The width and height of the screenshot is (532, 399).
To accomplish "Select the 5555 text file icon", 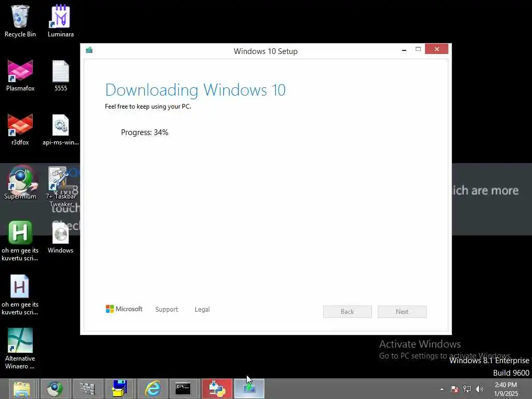I will [61, 75].
